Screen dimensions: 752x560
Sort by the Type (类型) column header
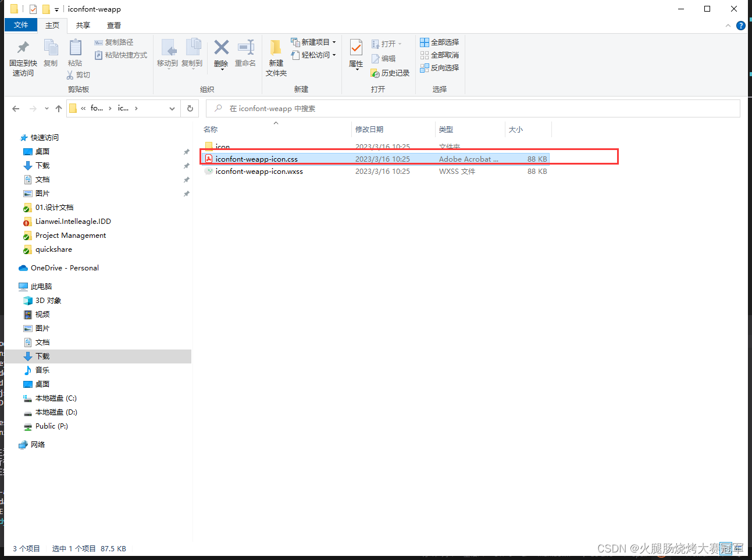click(x=446, y=130)
